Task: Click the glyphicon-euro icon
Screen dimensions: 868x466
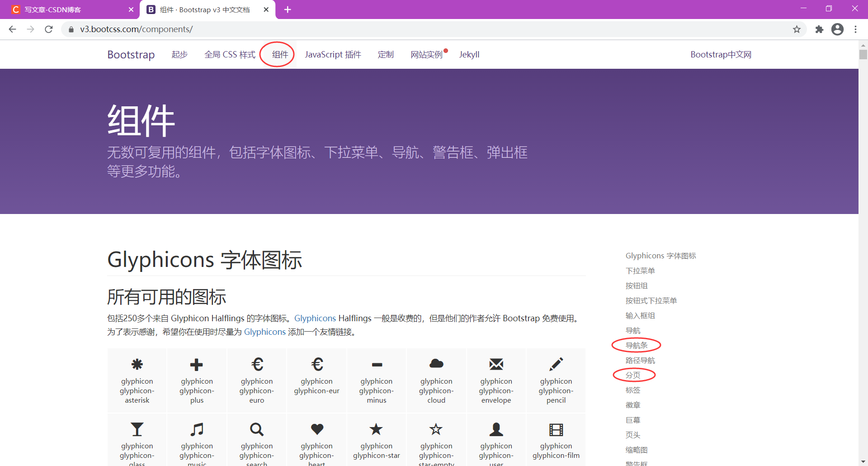Action: point(257,364)
